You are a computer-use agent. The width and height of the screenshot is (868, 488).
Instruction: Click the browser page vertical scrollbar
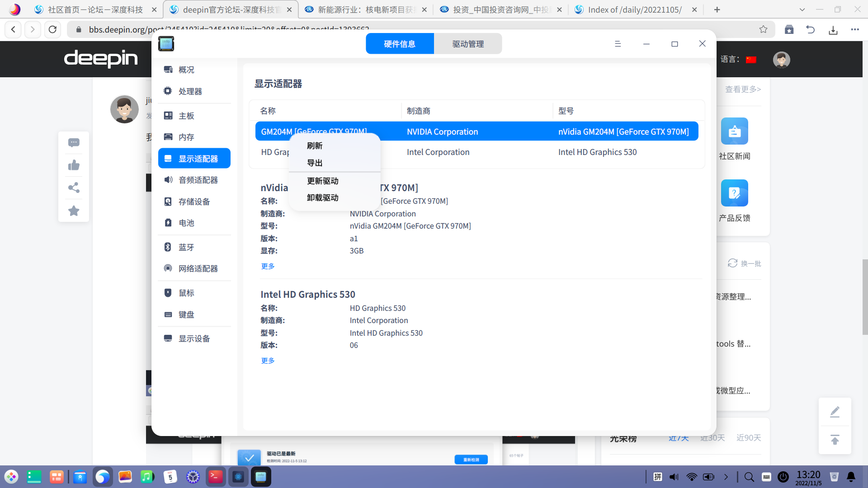coord(864,296)
